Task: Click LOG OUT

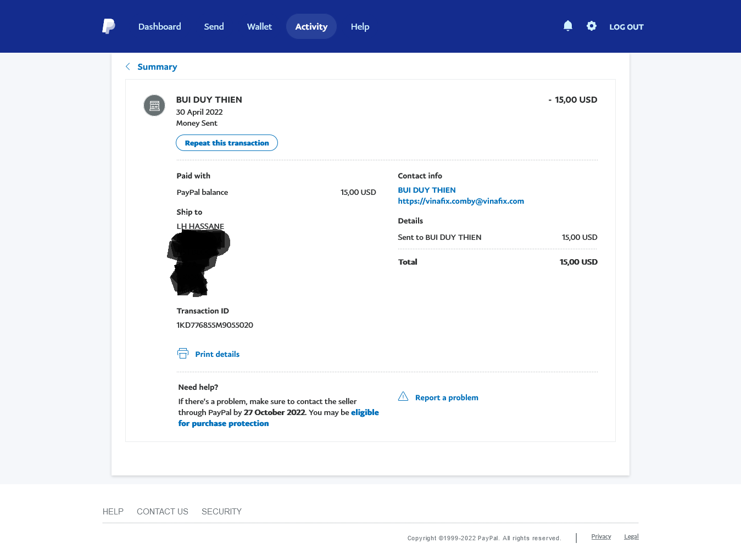Action: click(x=626, y=27)
